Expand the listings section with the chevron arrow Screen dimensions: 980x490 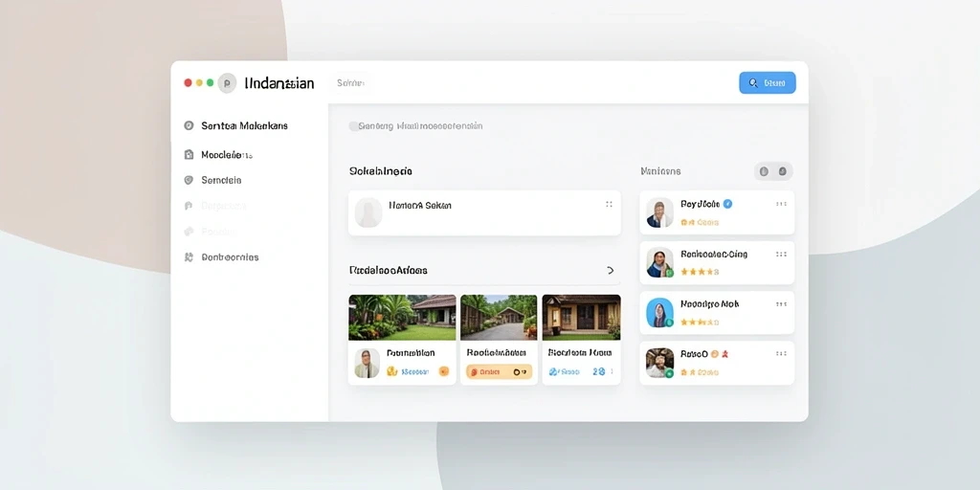611,271
